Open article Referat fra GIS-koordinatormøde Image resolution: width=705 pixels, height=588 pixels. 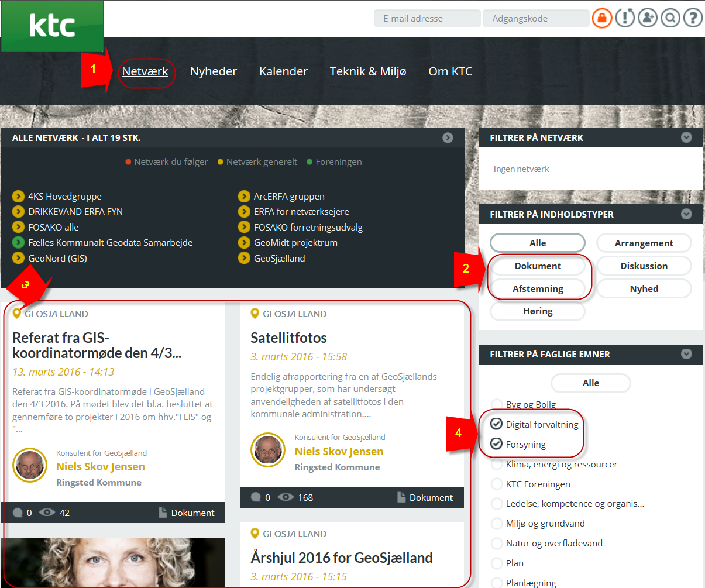pyautogui.click(x=97, y=345)
